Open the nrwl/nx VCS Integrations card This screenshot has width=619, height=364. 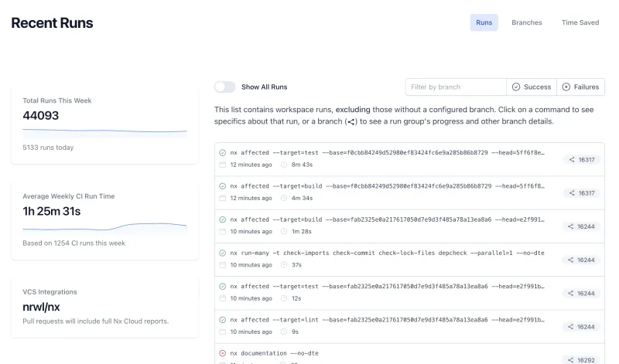tap(104, 307)
